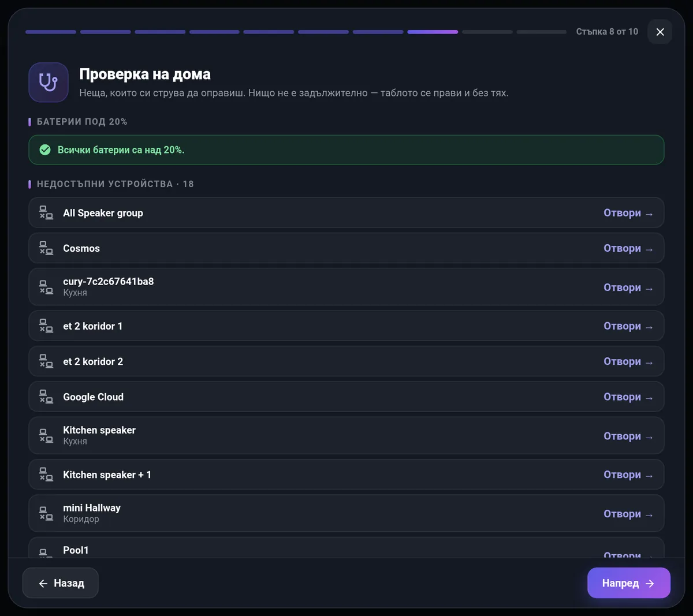
Task: Open et 2 koridor 1 via Отвори
Action: tap(628, 326)
